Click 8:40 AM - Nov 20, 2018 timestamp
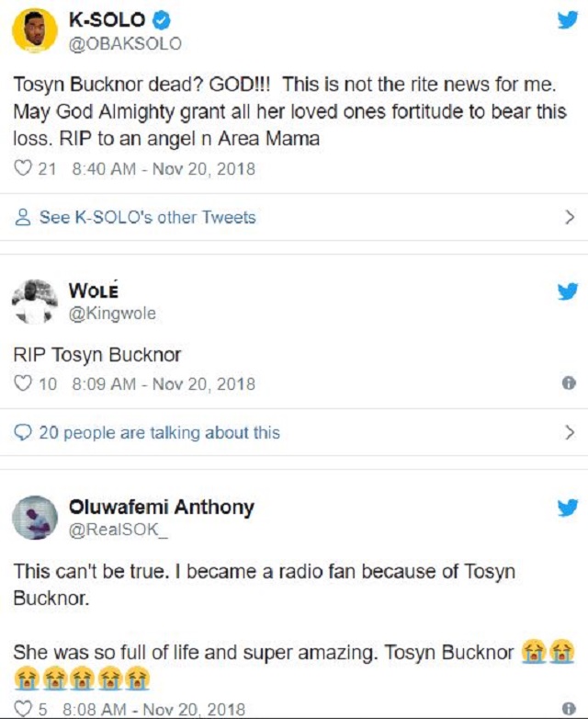This screenshot has height=719, width=588. point(163,169)
